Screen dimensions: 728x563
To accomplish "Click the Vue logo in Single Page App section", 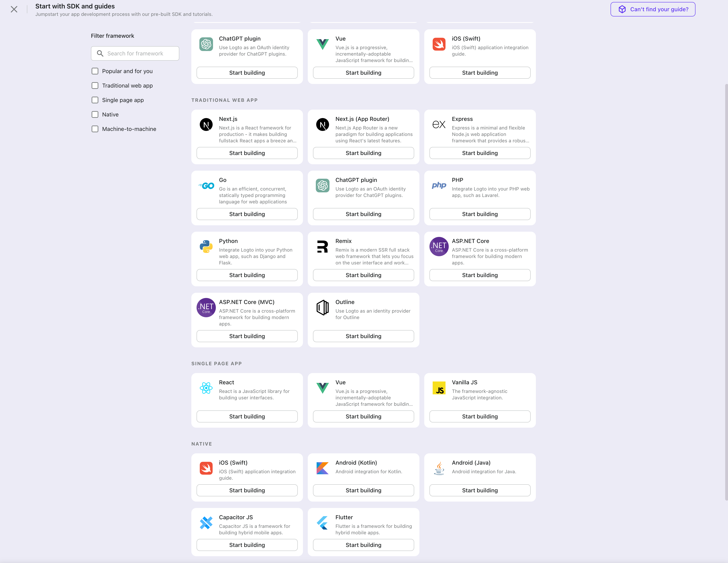I will [322, 388].
